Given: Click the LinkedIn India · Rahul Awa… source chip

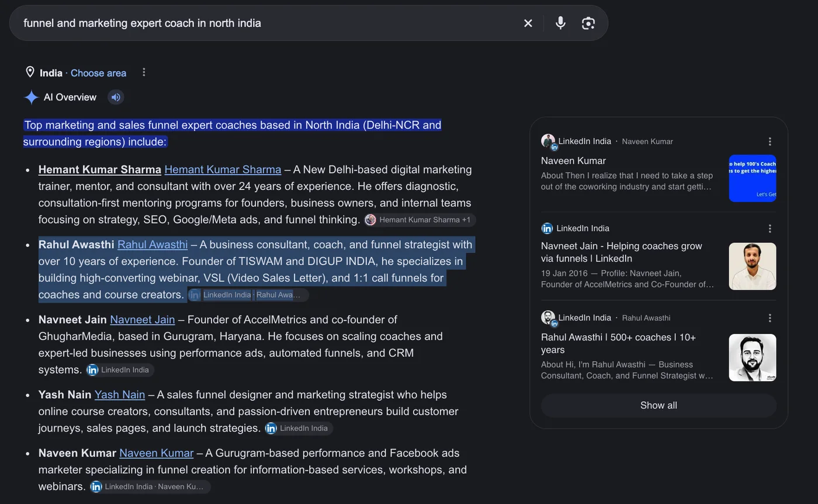Looking at the screenshot, I should click(248, 295).
